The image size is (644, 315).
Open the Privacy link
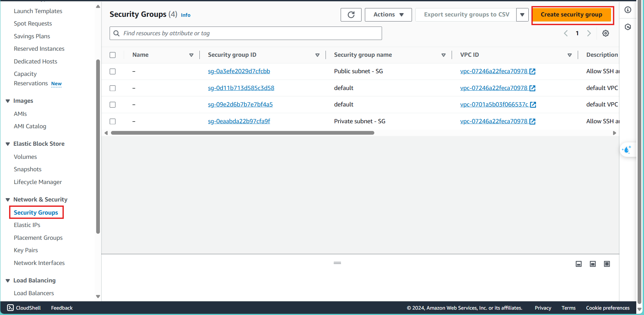543,308
